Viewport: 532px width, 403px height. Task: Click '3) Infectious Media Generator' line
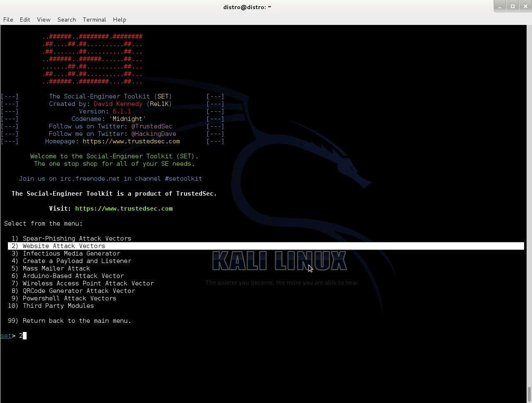point(66,253)
